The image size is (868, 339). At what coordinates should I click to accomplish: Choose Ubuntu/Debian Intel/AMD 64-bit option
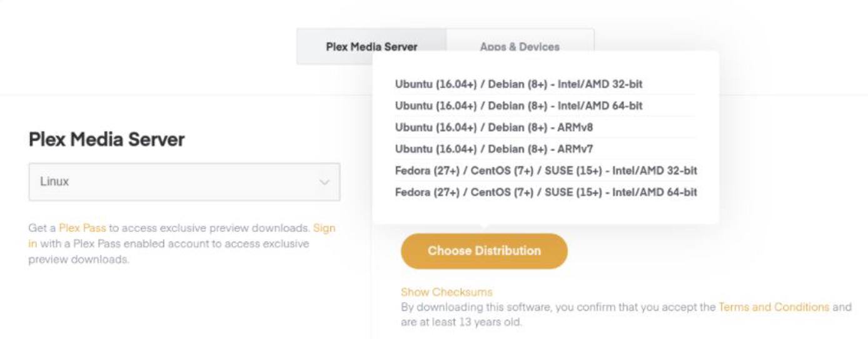(x=518, y=106)
